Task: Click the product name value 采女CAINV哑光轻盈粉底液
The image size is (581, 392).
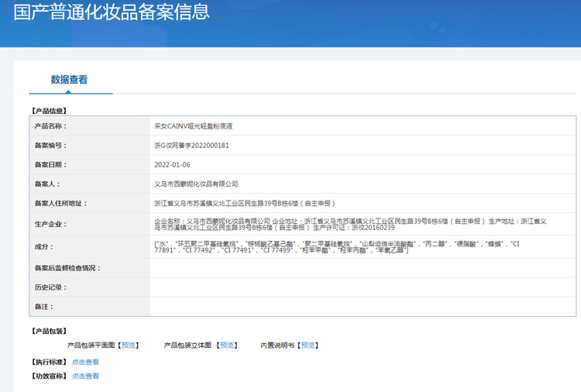Action: coord(194,126)
